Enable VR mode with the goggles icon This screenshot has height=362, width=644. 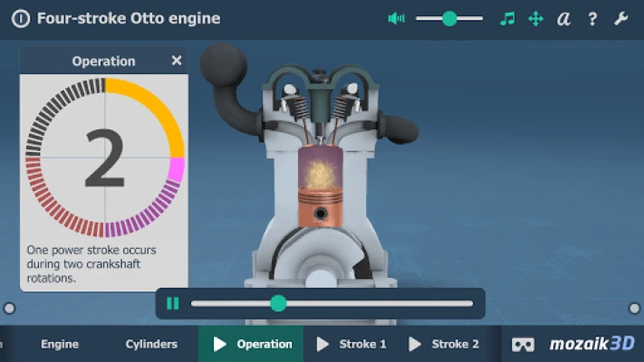tap(523, 344)
